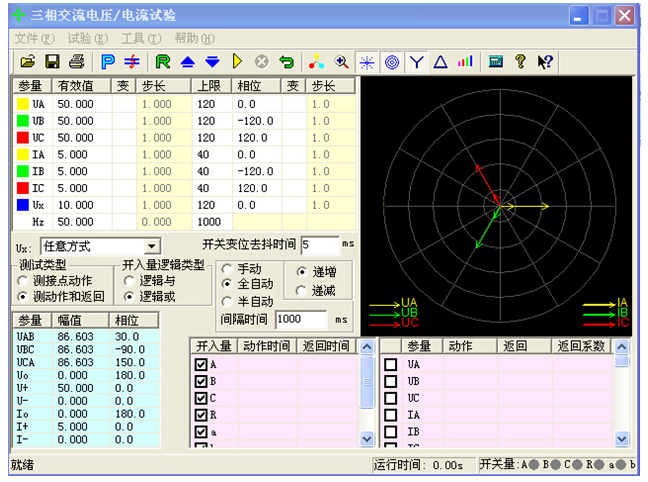Click the printer icon in toolbar
The width and height of the screenshot is (648, 482).
coord(76,62)
